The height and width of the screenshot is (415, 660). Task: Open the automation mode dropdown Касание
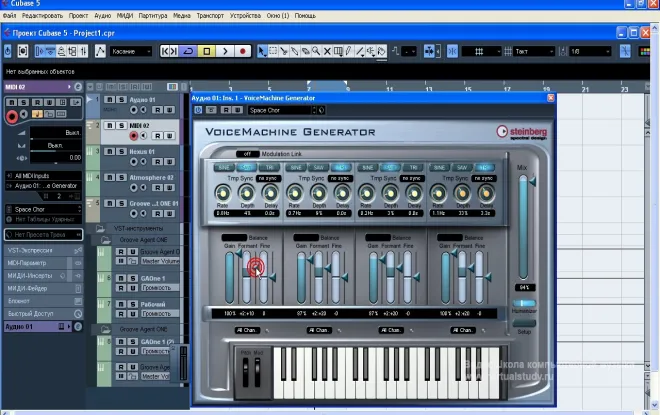click(131, 51)
